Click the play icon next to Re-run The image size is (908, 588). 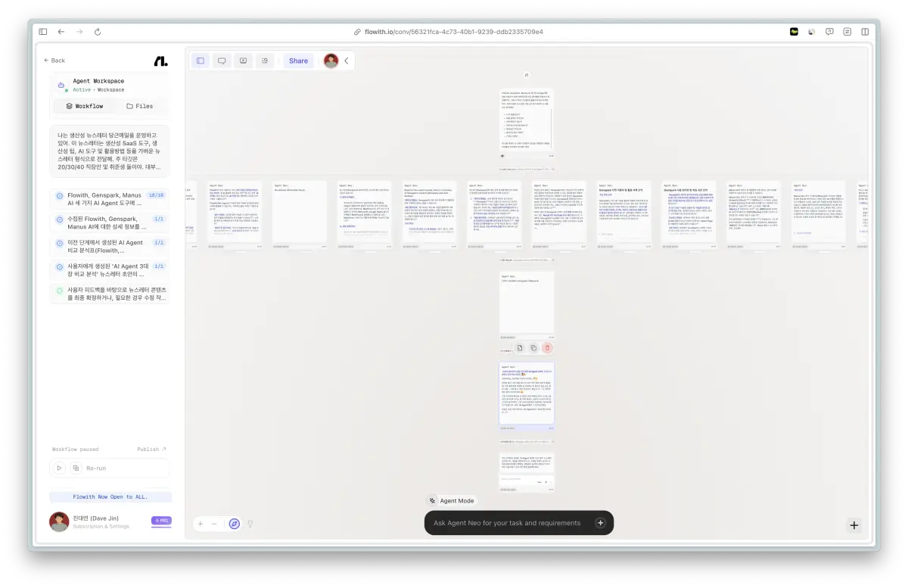(59, 468)
